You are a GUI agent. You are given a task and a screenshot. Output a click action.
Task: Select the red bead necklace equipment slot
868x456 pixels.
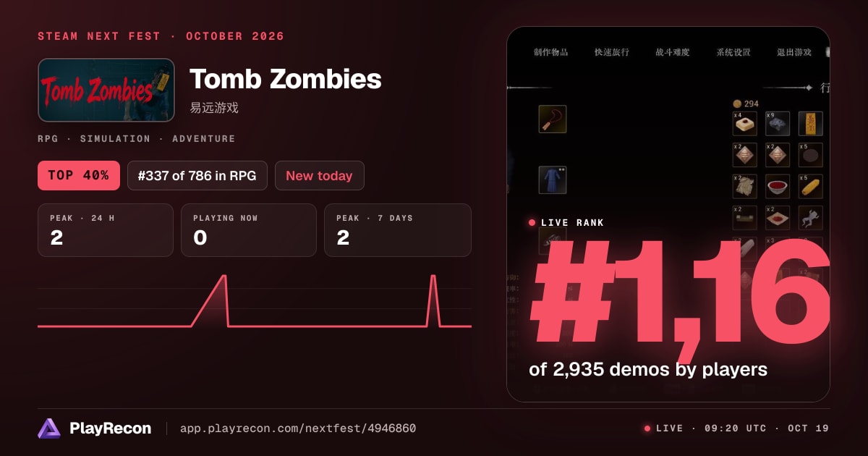(x=553, y=119)
